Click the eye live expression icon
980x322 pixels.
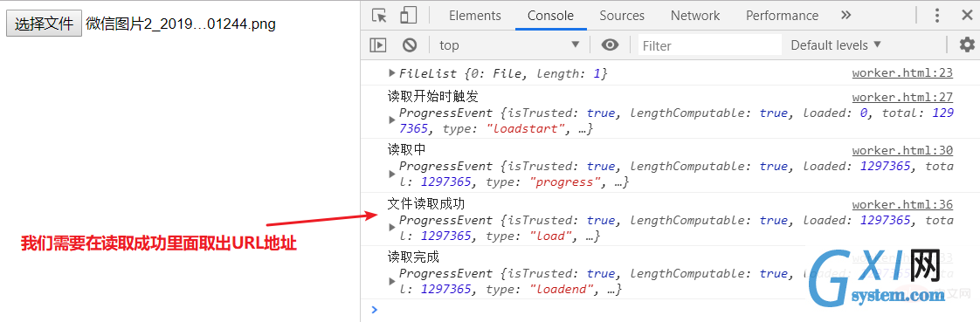coord(610,45)
